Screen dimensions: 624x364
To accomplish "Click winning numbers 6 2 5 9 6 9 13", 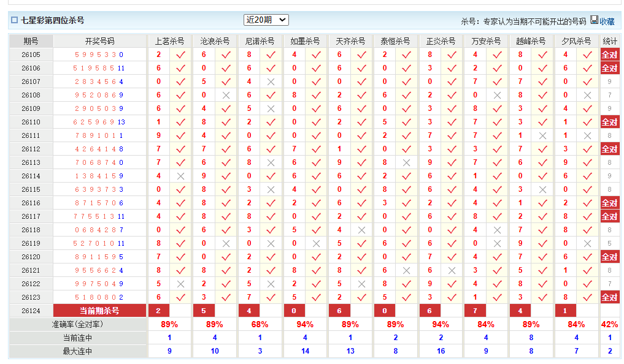I will coord(99,122).
